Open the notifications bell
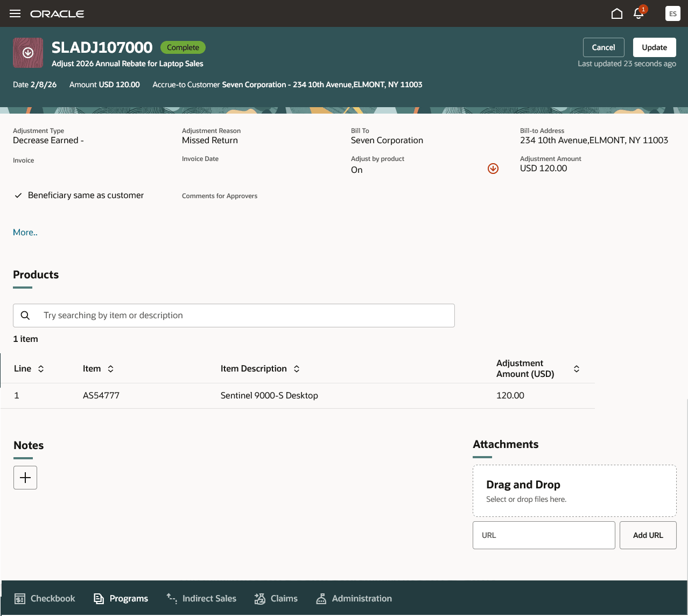The width and height of the screenshot is (688, 616). pyautogui.click(x=639, y=13)
